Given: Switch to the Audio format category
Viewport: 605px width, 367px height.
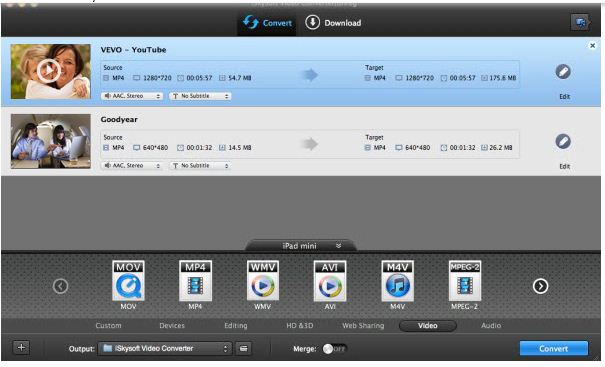Looking at the screenshot, I should (x=491, y=326).
